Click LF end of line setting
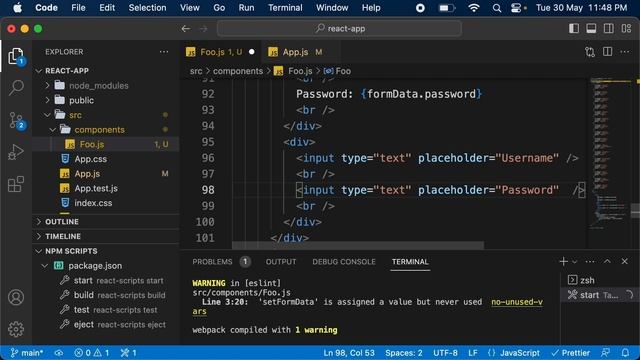Viewport: 640px width, 360px height. [473, 353]
